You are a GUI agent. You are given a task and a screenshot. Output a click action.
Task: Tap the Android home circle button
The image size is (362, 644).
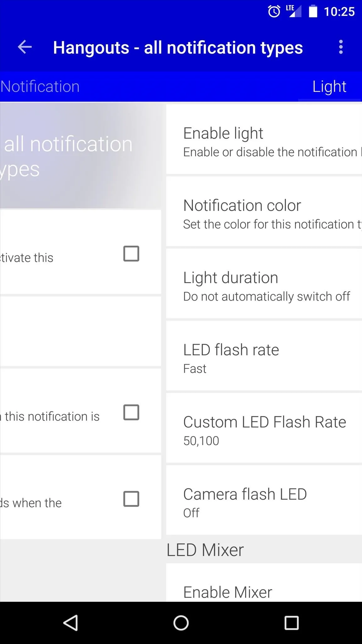point(181,623)
